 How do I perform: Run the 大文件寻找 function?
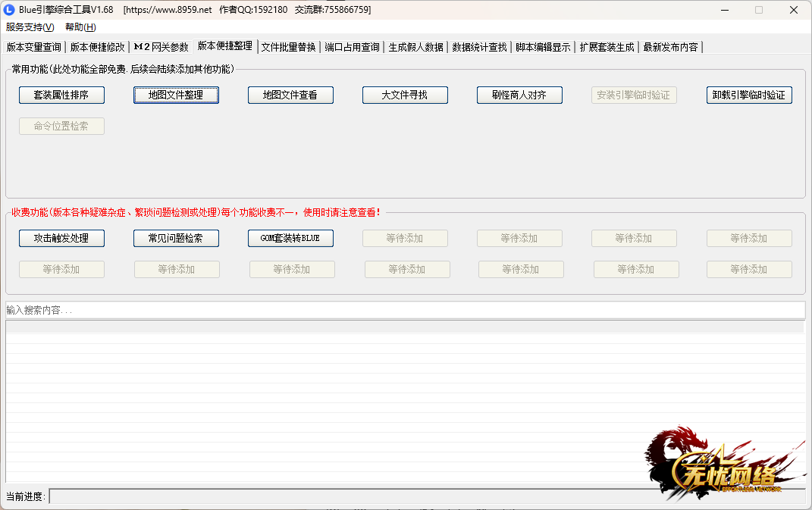405,95
